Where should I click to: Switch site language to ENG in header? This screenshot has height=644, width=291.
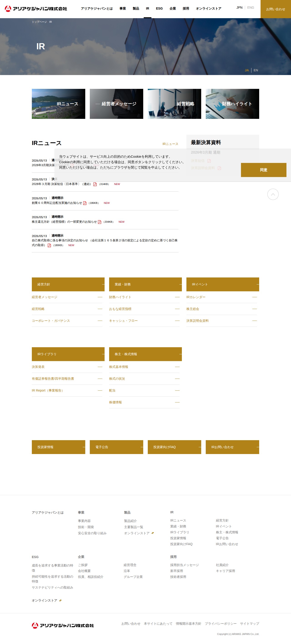251,7
